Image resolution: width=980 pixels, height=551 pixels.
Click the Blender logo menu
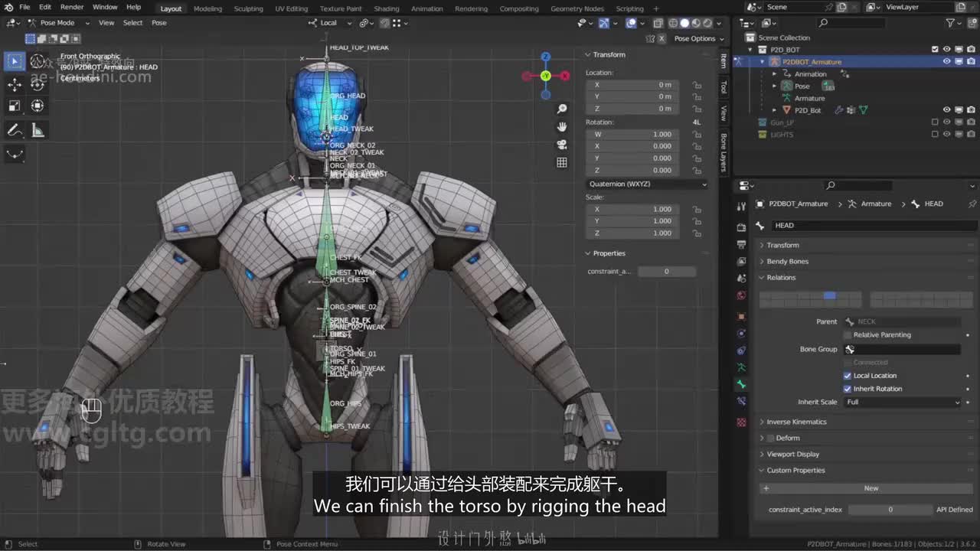pyautogui.click(x=8, y=8)
